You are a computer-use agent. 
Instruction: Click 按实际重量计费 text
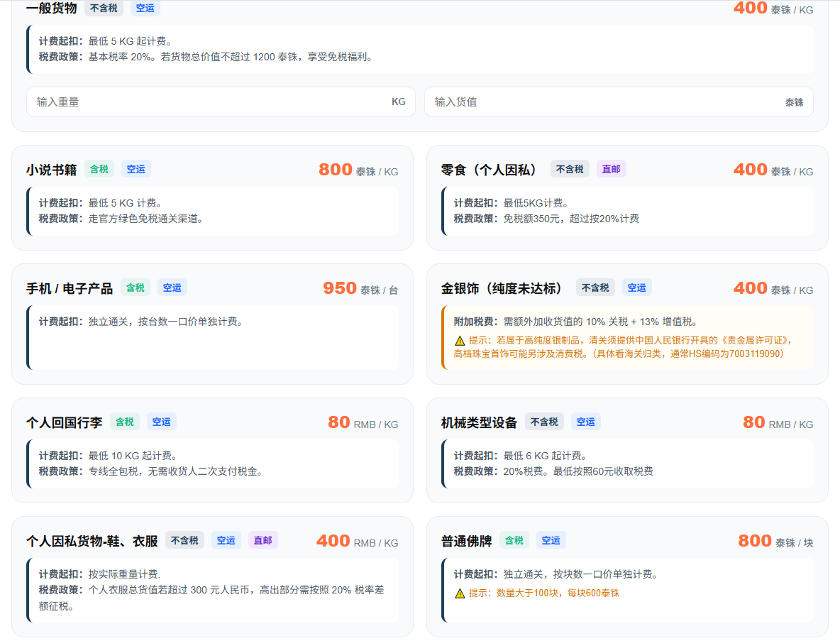coord(125,574)
